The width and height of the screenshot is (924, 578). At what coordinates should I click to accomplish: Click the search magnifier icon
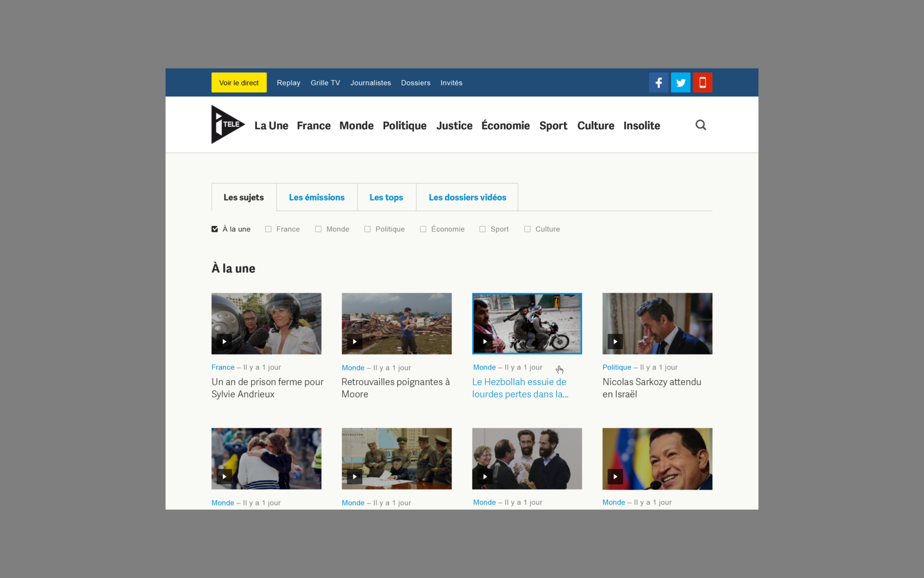(701, 125)
